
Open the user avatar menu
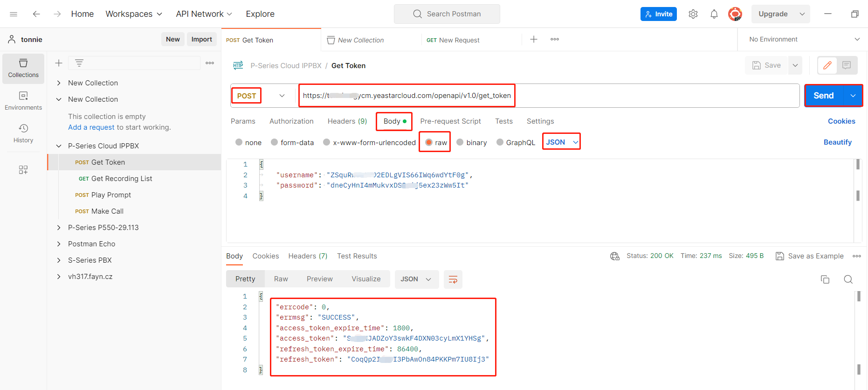click(x=735, y=14)
